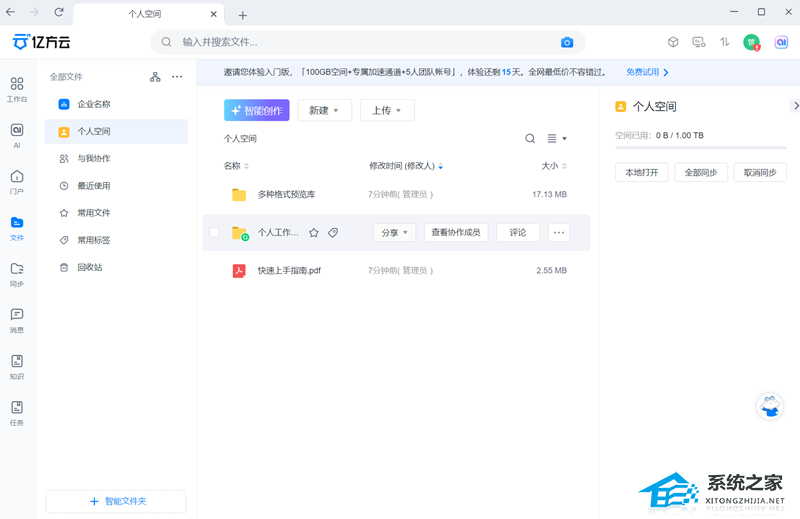Open the 知识 knowledge sidebar icon
Screen dimensions: 800x519
pyautogui.click(x=17, y=366)
